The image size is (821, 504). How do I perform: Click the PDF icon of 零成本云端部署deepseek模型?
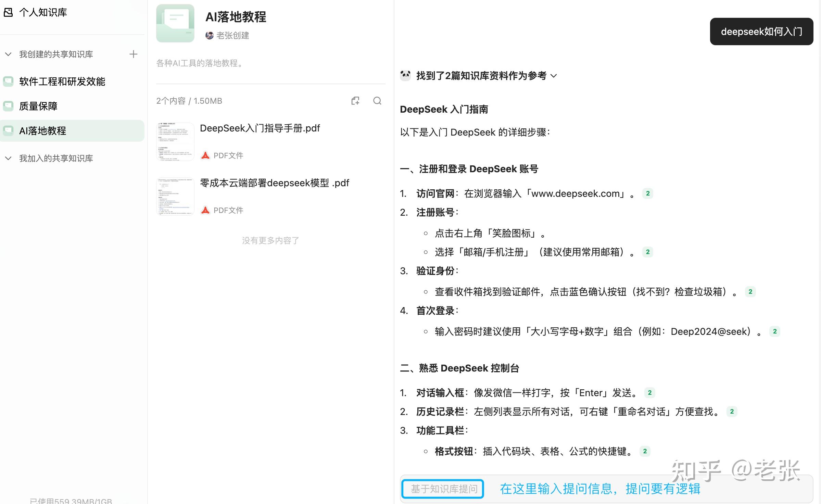coord(205,210)
